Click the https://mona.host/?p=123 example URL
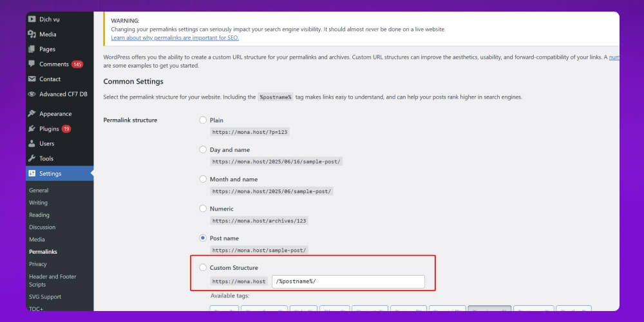The image size is (644, 322). click(x=250, y=132)
